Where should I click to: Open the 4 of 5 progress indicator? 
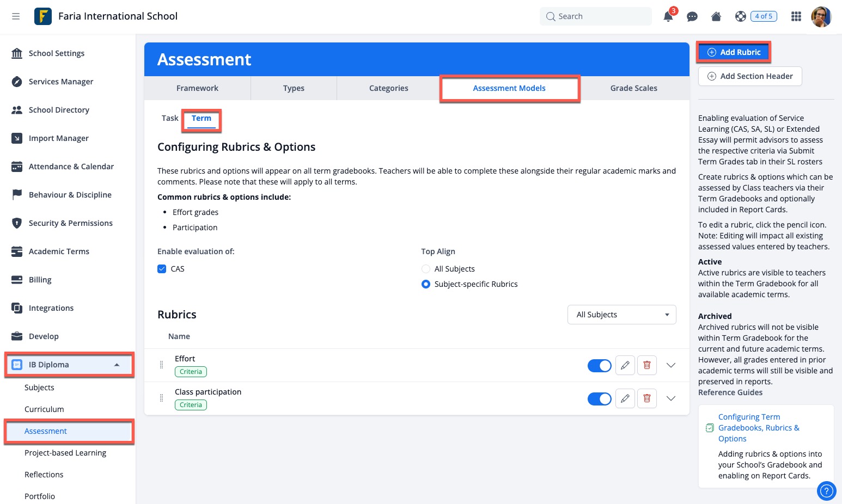(x=764, y=16)
